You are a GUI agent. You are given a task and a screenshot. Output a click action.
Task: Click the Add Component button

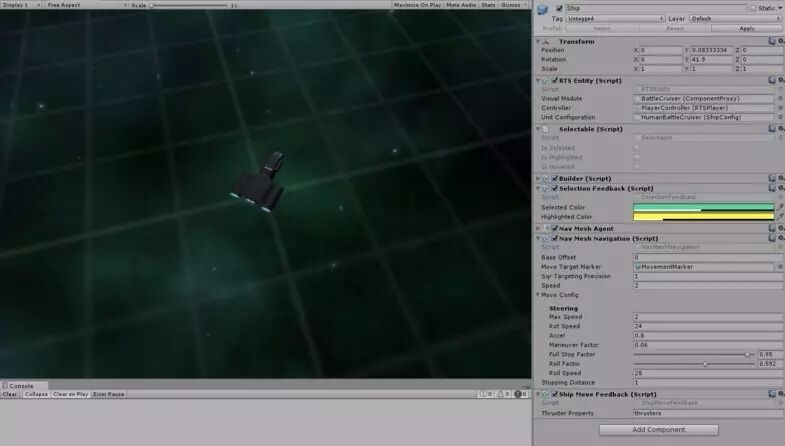pyautogui.click(x=658, y=429)
